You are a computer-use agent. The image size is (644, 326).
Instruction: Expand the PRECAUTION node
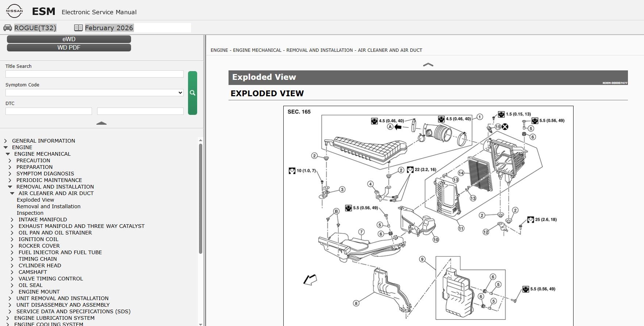click(10, 160)
